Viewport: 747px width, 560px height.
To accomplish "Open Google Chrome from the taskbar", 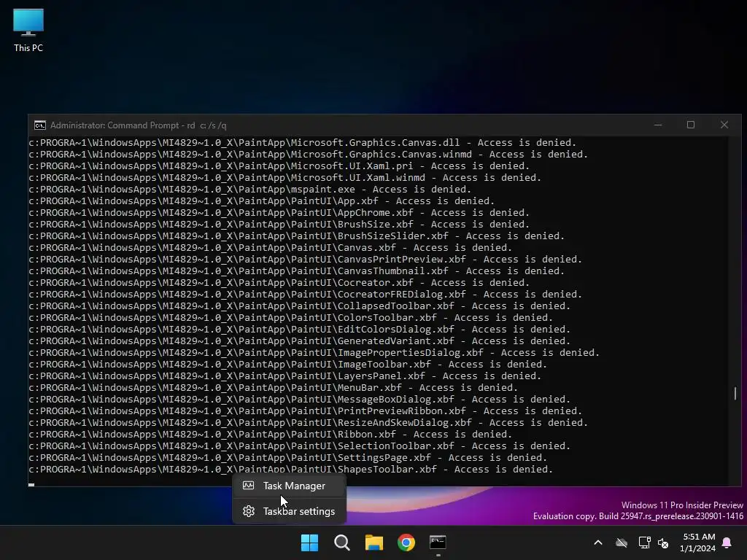I will coord(406,542).
